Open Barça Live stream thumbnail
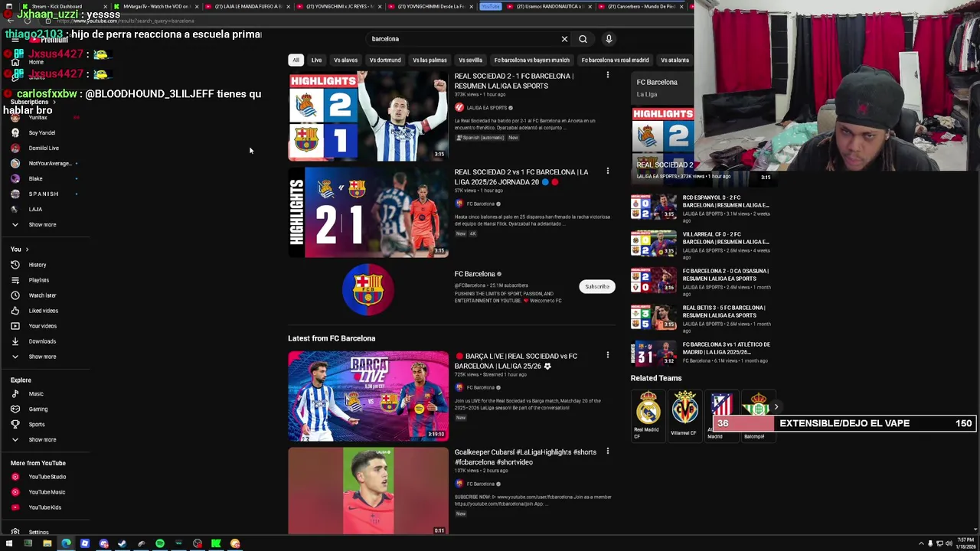Image resolution: width=980 pixels, height=551 pixels. pos(368,396)
